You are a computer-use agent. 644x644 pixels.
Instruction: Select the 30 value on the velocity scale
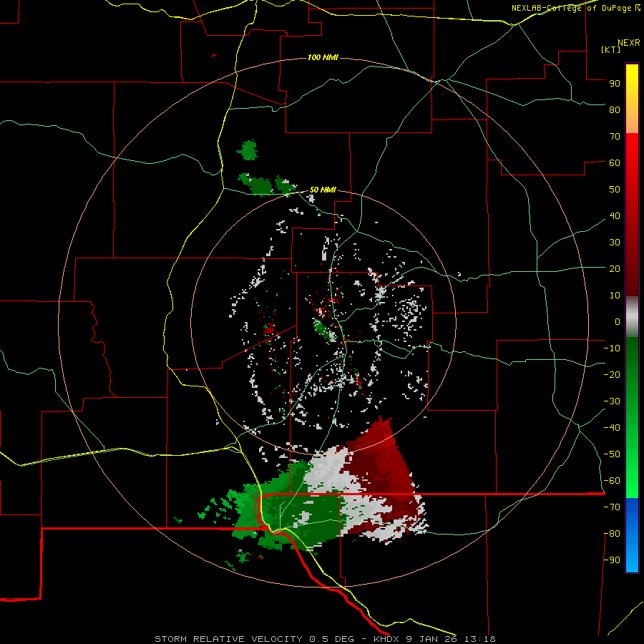click(615, 243)
